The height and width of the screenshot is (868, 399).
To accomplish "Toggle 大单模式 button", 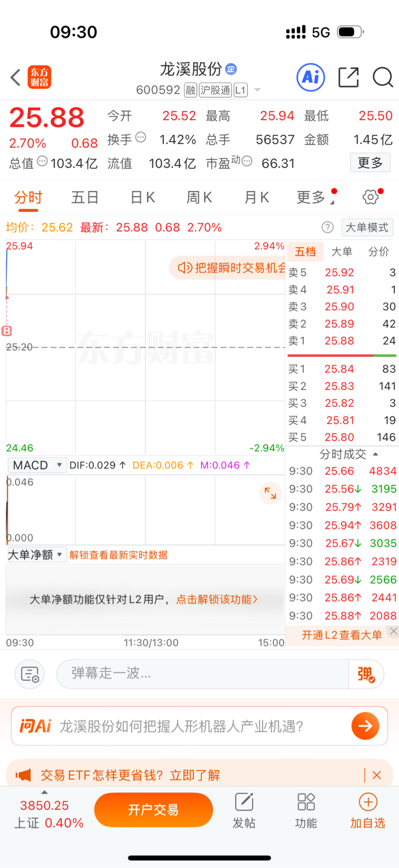I will [367, 227].
